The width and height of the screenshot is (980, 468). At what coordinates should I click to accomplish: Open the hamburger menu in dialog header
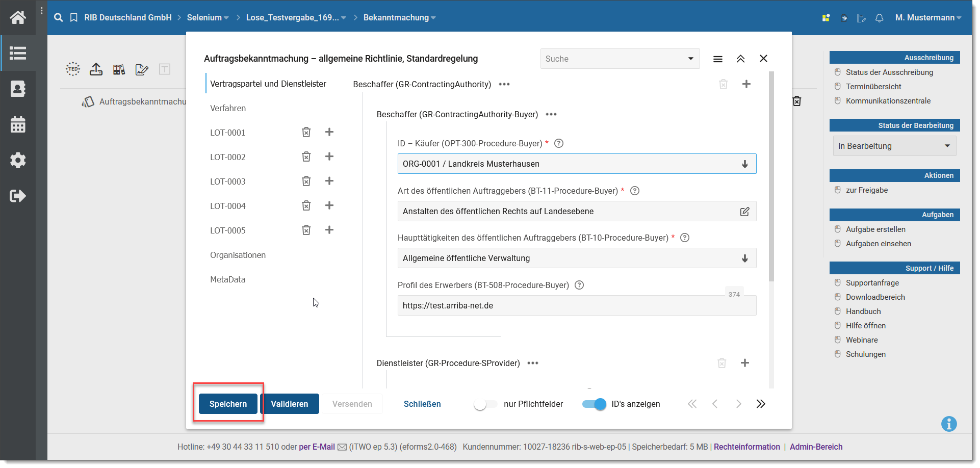[717, 59]
